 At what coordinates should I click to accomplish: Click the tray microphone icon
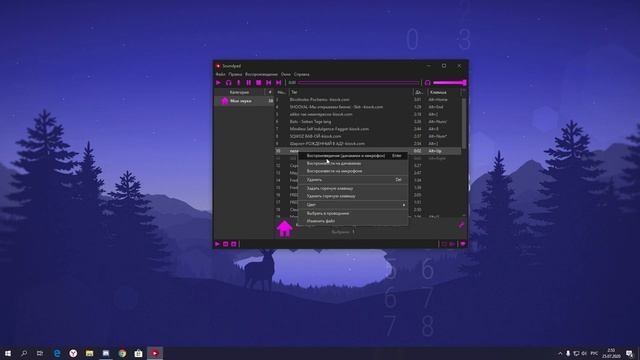pyautogui.click(x=568, y=353)
